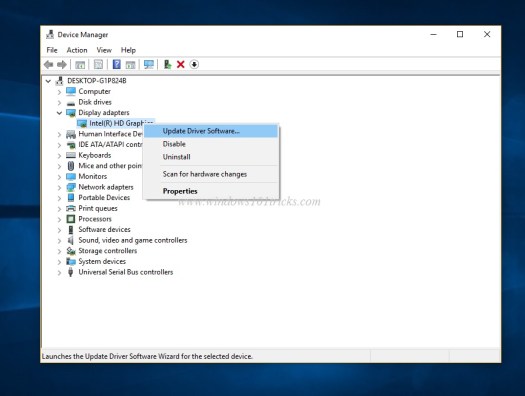Click the Scan for hardware changes monitor icon
Image resolution: width=525 pixels, height=396 pixels.
coord(149,64)
